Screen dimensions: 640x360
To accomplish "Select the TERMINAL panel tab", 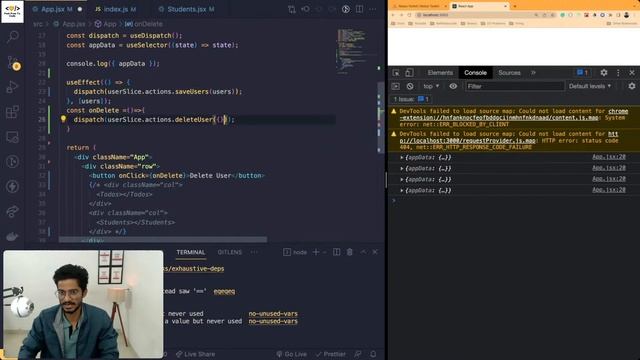I will [x=191, y=252].
